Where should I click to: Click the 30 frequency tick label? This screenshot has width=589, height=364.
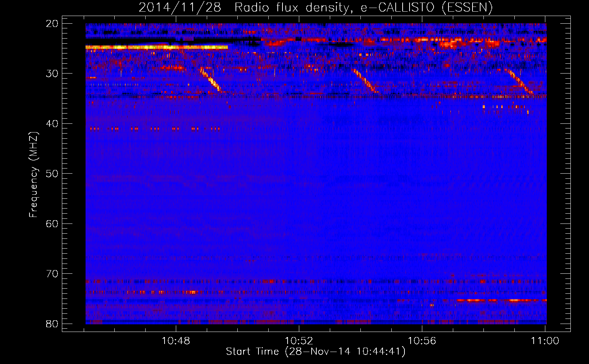click(x=52, y=74)
